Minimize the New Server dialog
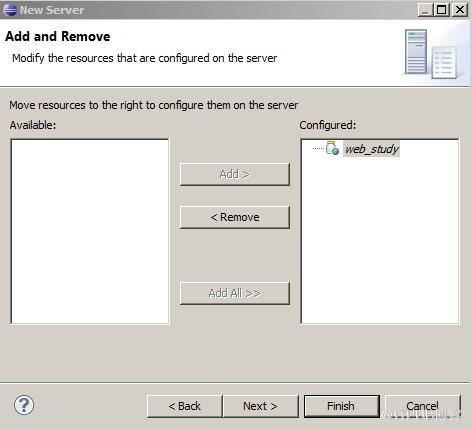This screenshot has width=472, height=430. click(425, 9)
